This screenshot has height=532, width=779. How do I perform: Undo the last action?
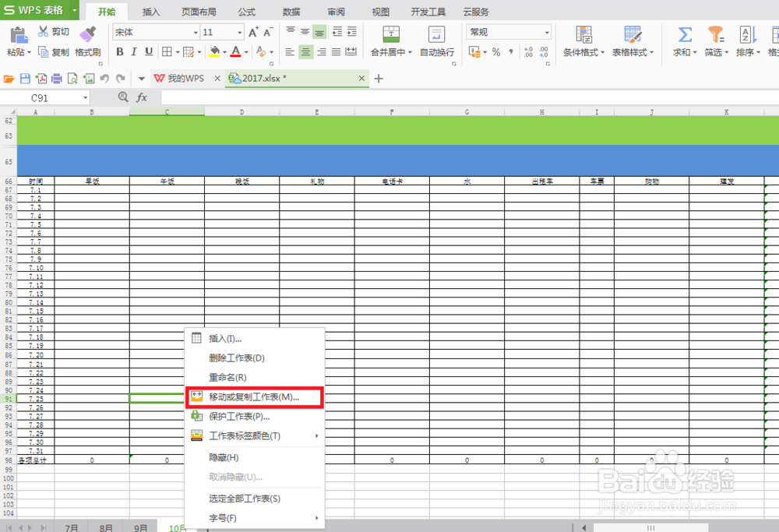tap(104, 79)
